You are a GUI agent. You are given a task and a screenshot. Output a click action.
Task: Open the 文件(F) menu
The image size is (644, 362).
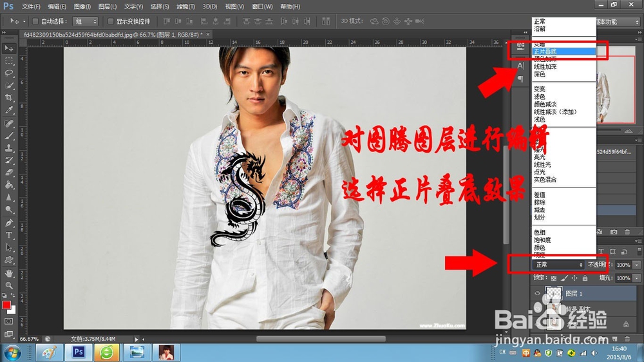pyautogui.click(x=31, y=6)
